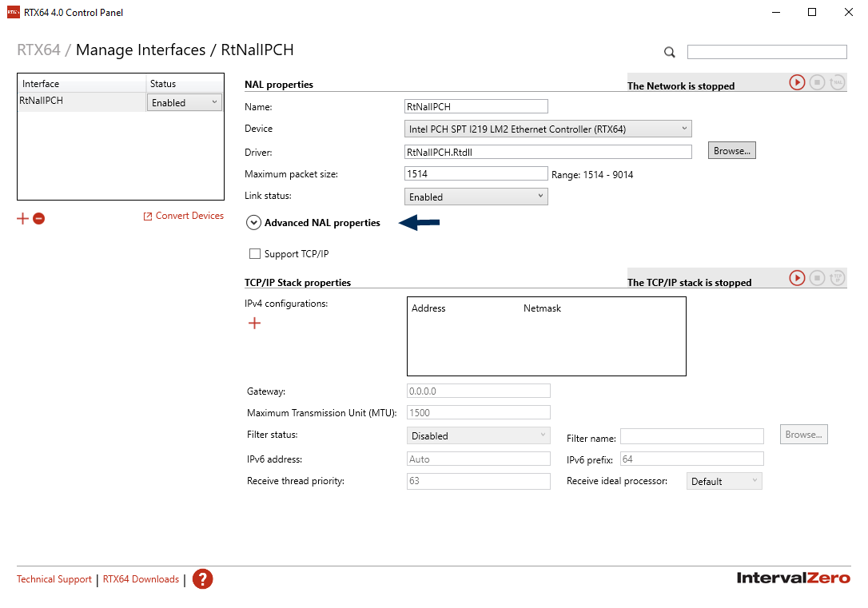
Task: Click Browse next to the Filter name field
Action: click(x=804, y=435)
